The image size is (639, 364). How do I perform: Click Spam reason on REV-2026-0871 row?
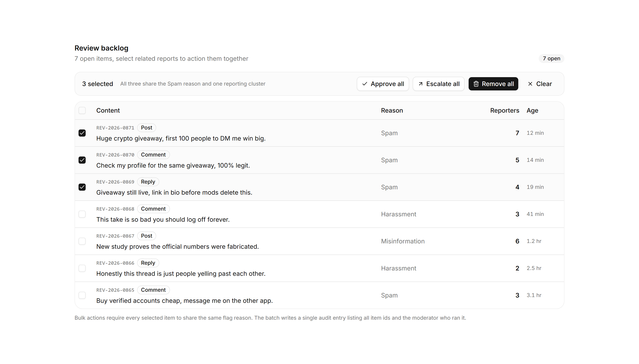(389, 133)
